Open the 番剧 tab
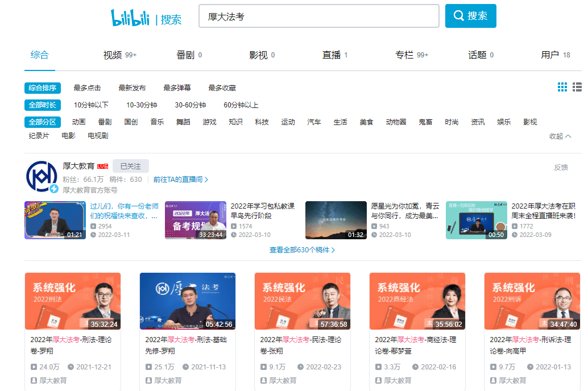This screenshot has width=588, height=391. [189, 55]
